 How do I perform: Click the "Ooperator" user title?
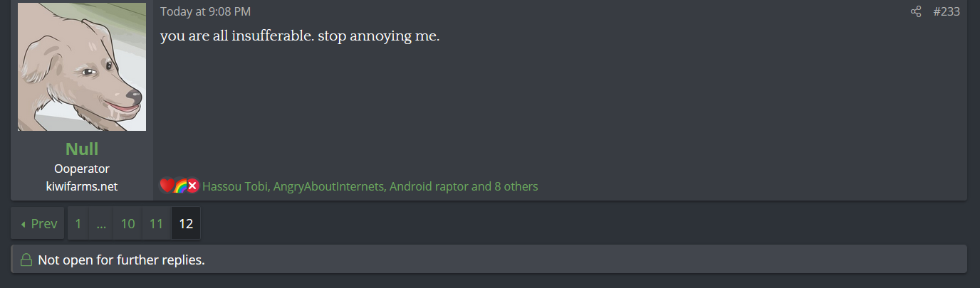[82, 169]
